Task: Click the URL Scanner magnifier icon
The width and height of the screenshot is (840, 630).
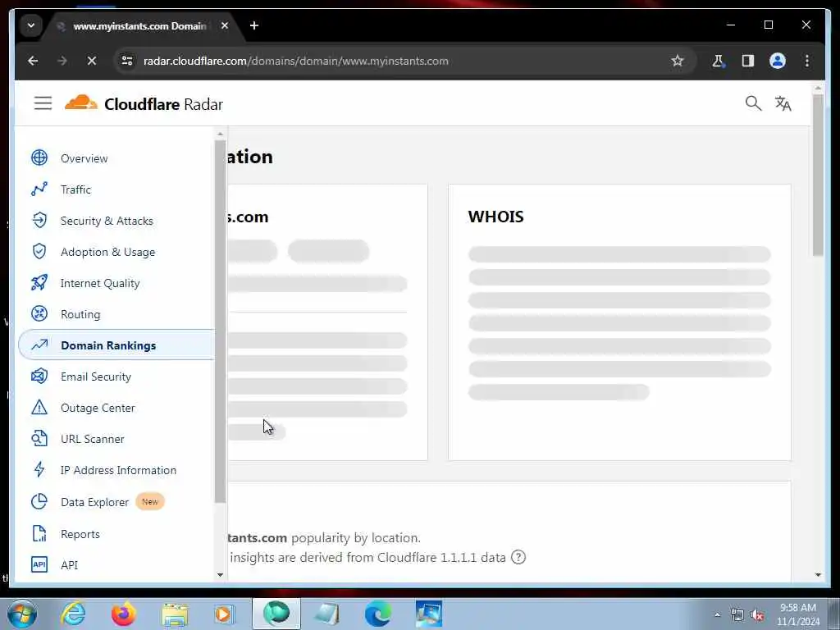Action: click(x=39, y=438)
